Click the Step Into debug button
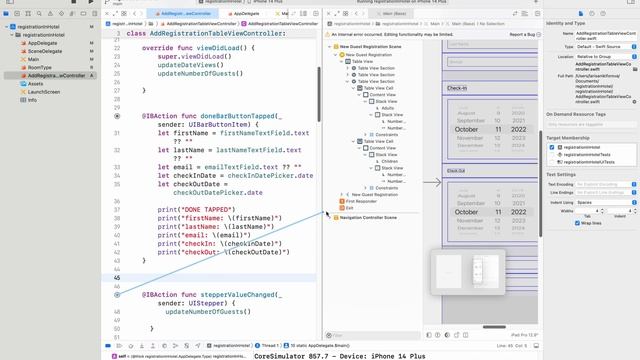Image resolution: width=640 pixels, height=360 pixels. (x=142, y=346)
